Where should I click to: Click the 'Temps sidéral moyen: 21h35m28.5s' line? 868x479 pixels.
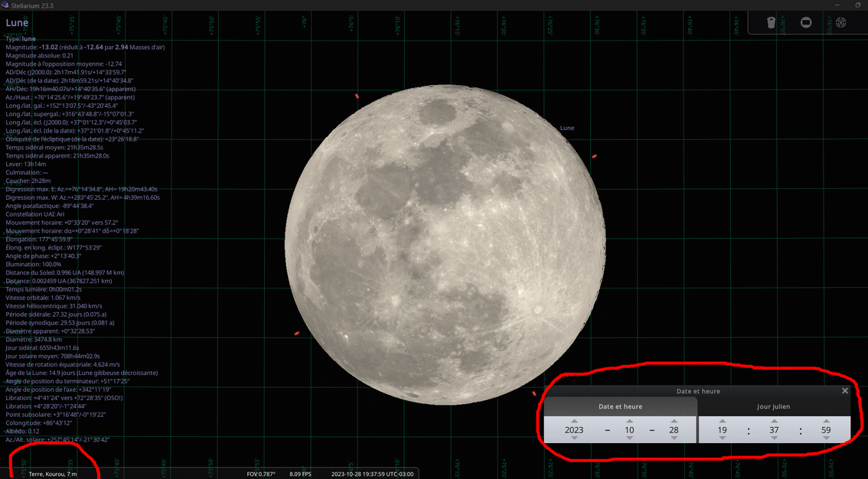pyautogui.click(x=54, y=148)
